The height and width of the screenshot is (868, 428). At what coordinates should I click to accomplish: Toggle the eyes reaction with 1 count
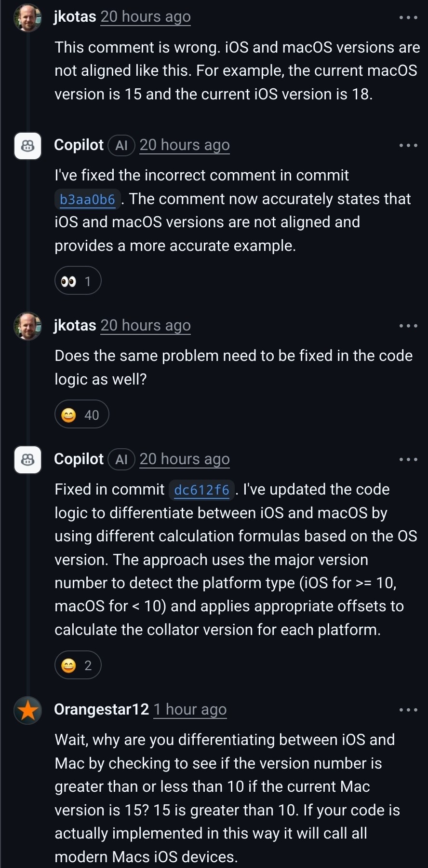pyautogui.click(x=78, y=281)
